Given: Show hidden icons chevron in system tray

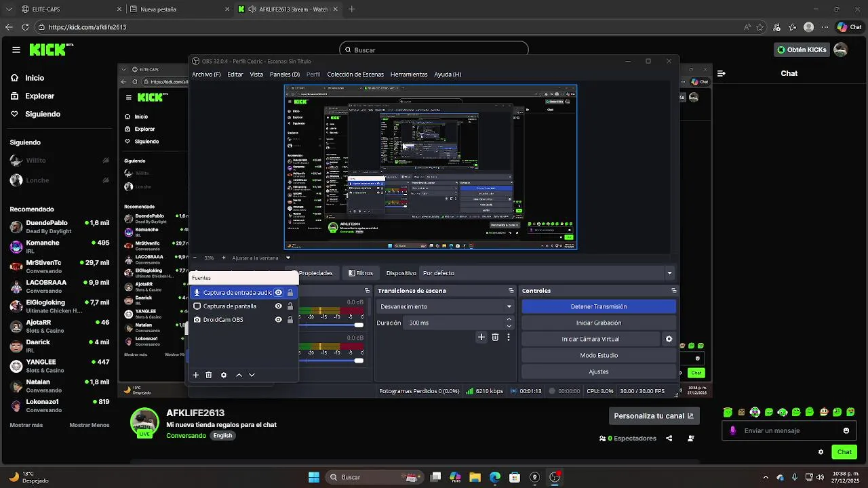Looking at the screenshot, I should pyautogui.click(x=766, y=477).
